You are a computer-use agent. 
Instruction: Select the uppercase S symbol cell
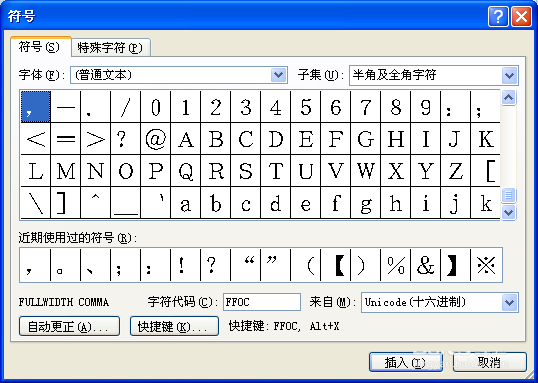246,171
